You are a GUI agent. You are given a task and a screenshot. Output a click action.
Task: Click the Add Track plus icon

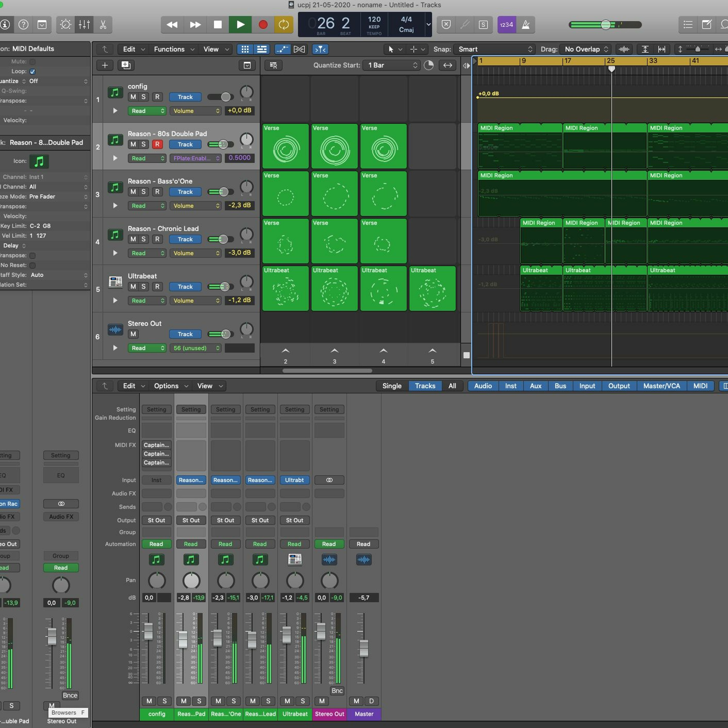click(x=105, y=65)
